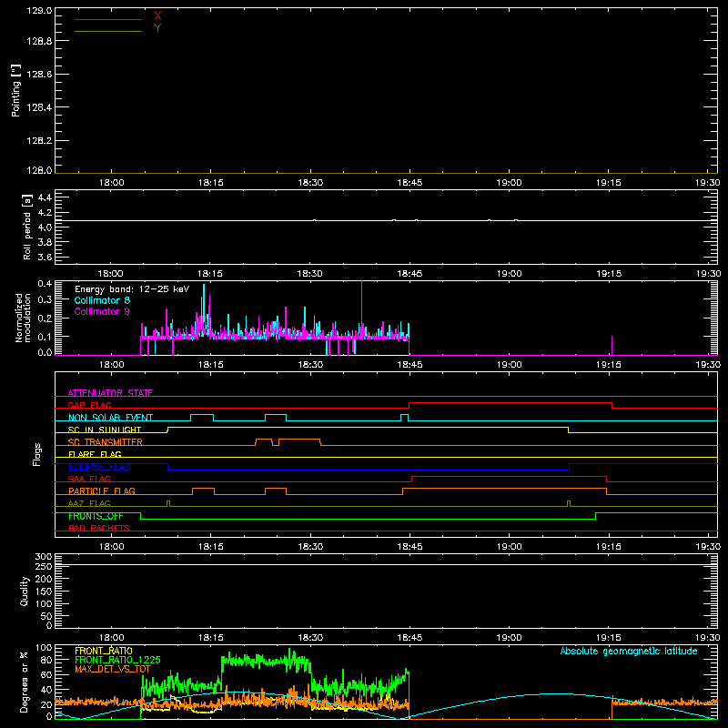Select the 'Collimator 9' legend label
Screen dimensions: 728x728
(102, 311)
